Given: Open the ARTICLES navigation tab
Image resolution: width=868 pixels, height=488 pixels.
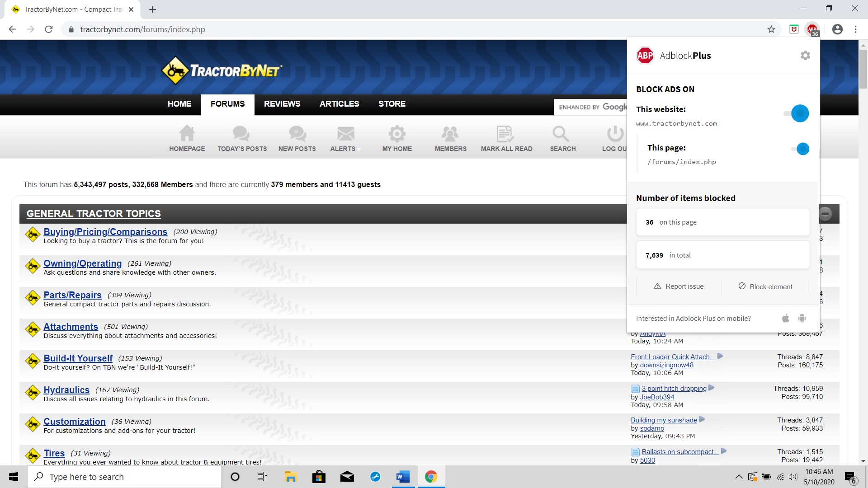Looking at the screenshot, I should coord(339,104).
